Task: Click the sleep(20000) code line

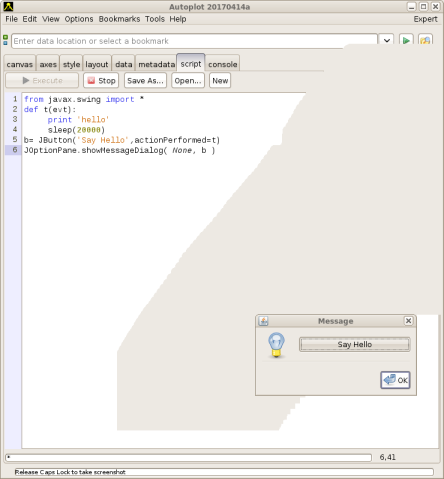Action: 76,130
